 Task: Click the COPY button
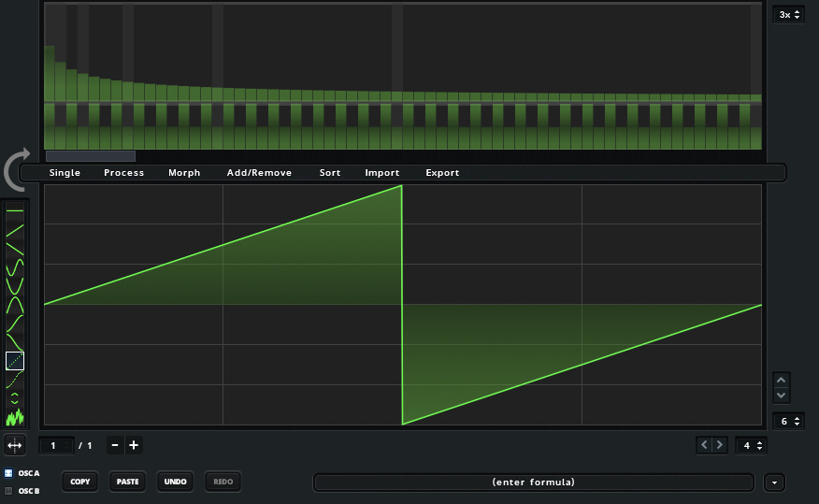coord(79,482)
